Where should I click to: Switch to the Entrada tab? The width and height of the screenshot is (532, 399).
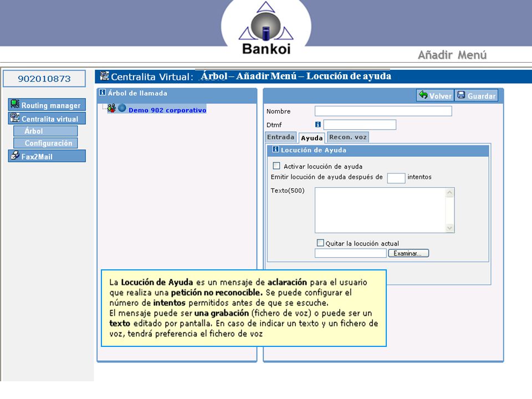(280, 137)
